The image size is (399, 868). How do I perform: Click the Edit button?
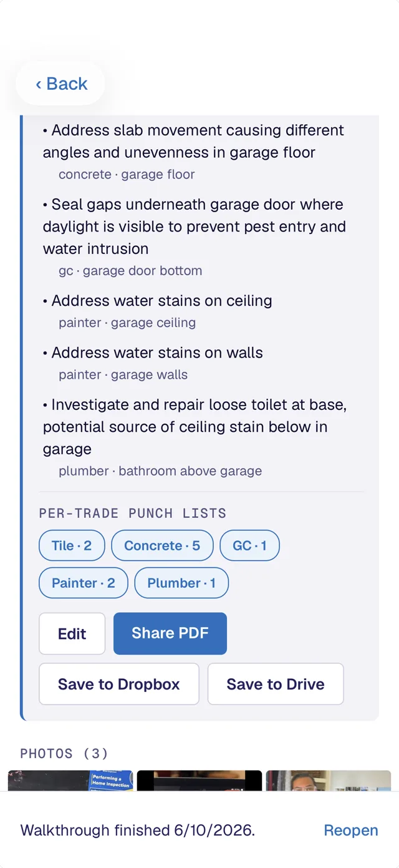coord(72,634)
